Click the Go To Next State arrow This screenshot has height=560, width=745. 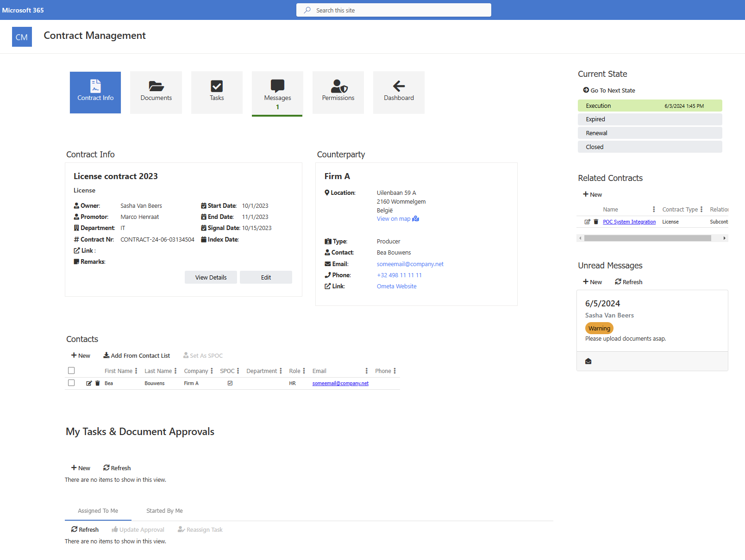click(586, 90)
